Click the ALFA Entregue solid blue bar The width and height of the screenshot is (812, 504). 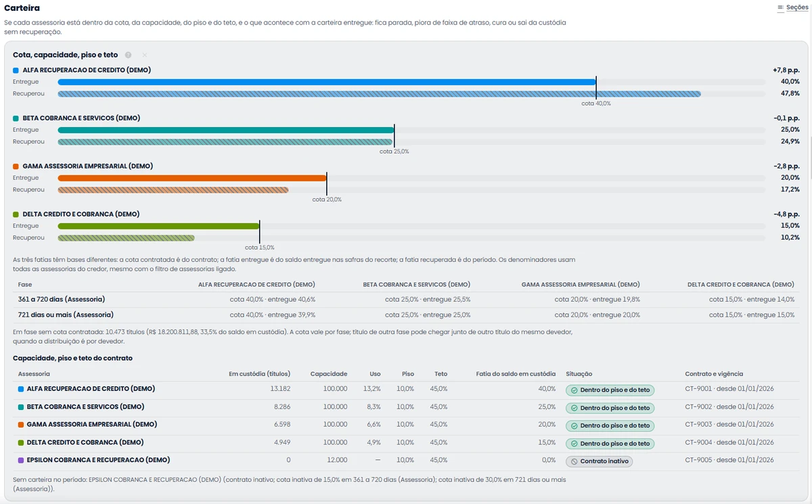pyautogui.click(x=327, y=82)
